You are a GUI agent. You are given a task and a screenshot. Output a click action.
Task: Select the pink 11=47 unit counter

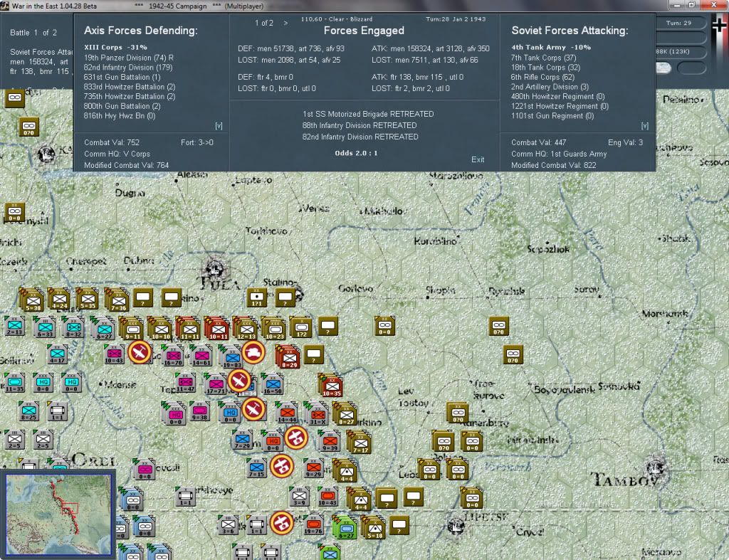tap(185, 383)
